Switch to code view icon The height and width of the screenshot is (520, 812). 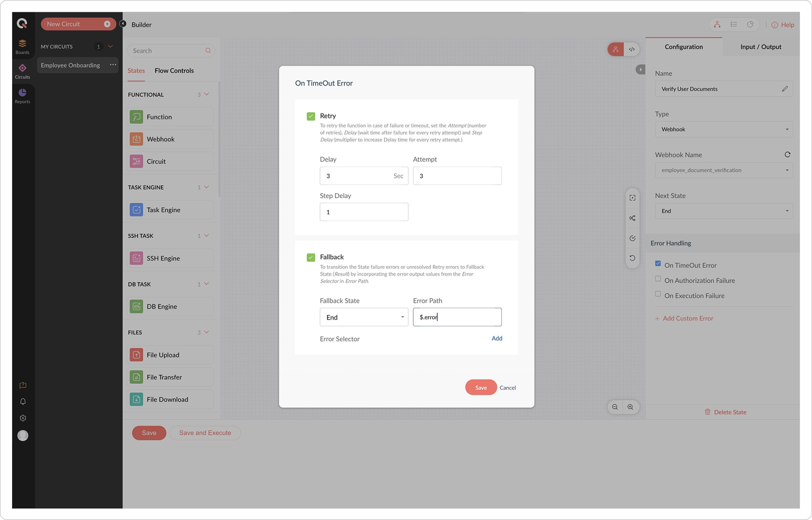click(x=631, y=49)
